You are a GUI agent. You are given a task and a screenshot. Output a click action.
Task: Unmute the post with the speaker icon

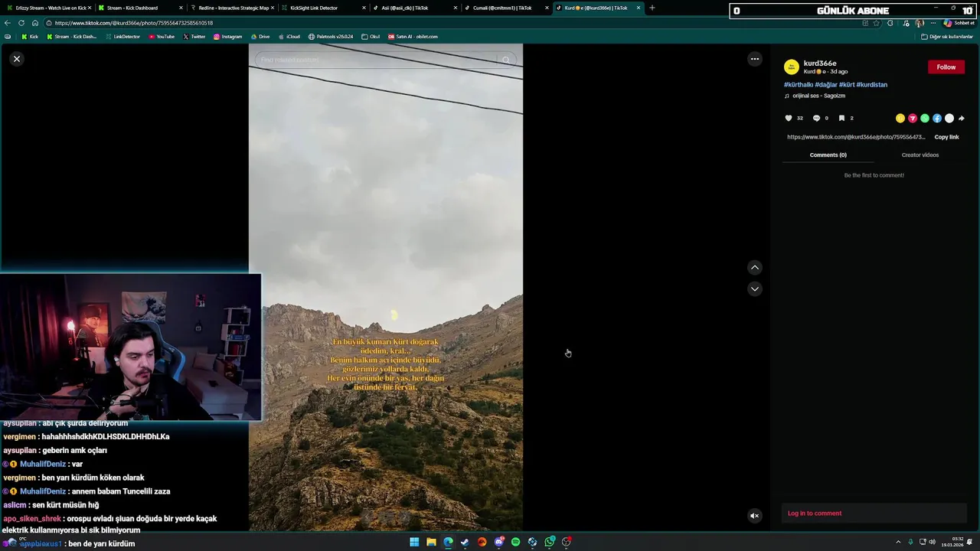point(754,516)
